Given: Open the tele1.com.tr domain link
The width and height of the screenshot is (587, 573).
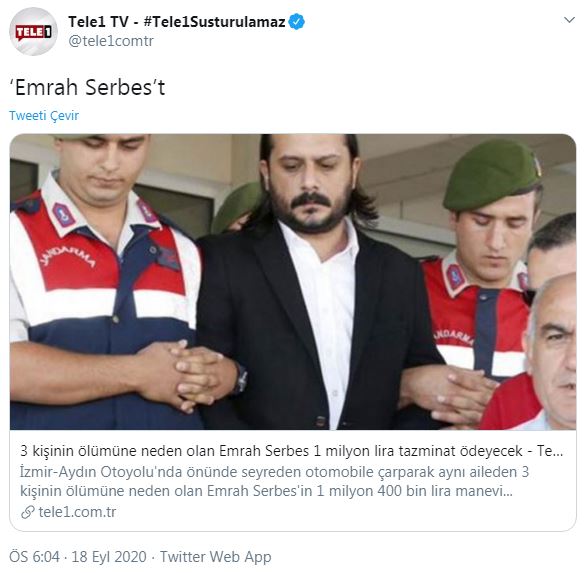Looking at the screenshot, I should pyautogui.click(x=77, y=512).
